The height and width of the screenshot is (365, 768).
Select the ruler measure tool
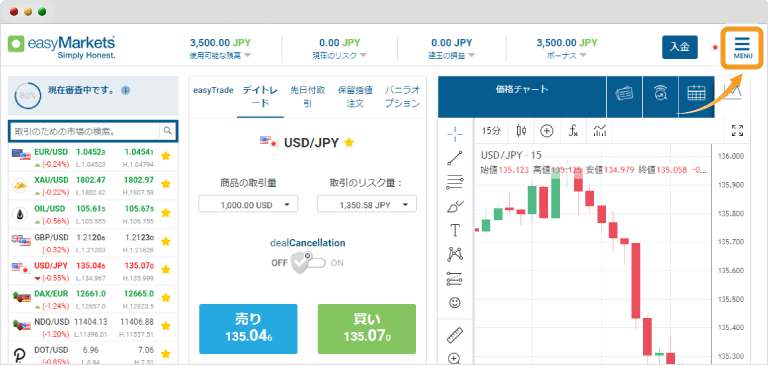(x=455, y=335)
